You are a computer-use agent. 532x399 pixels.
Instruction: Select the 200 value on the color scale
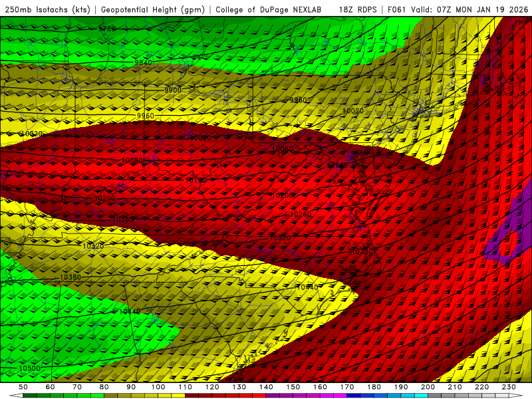[428, 387]
